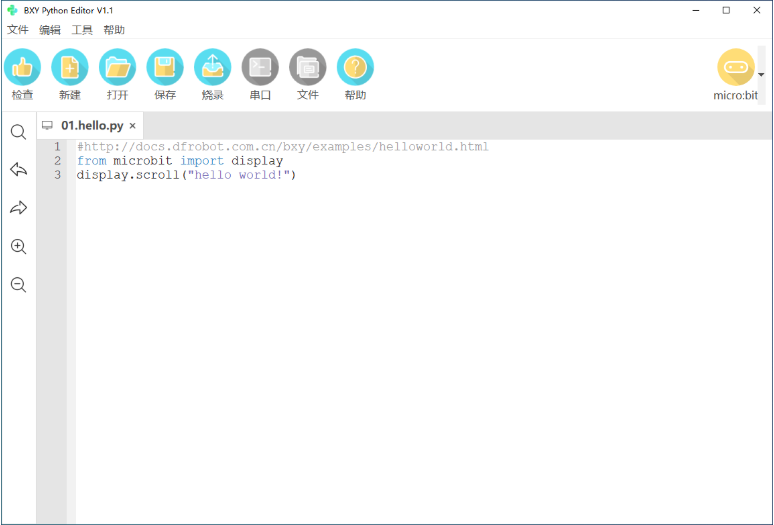The image size is (774, 525).
Task: Select the 01.hello.py tab
Action: coord(92,126)
